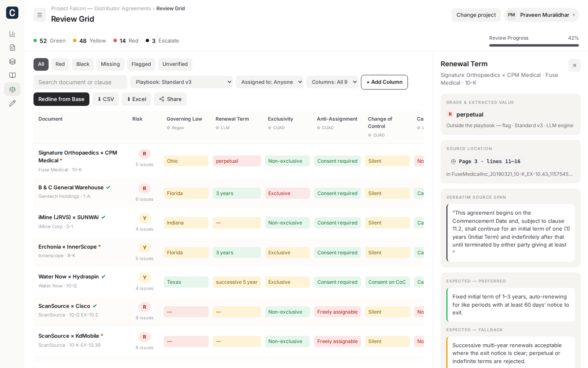The image size is (588, 368).
Task: Toggle the Unverified filter chip
Action: (175, 64)
